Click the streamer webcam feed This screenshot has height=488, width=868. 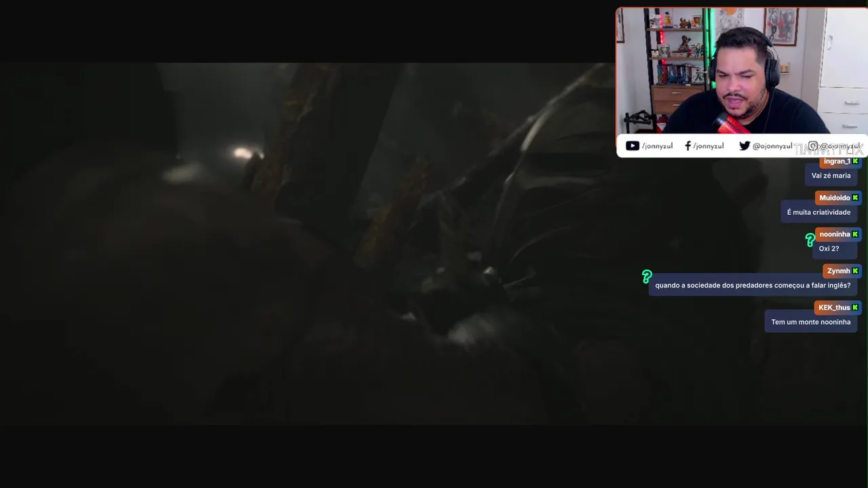click(x=742, y=71)
